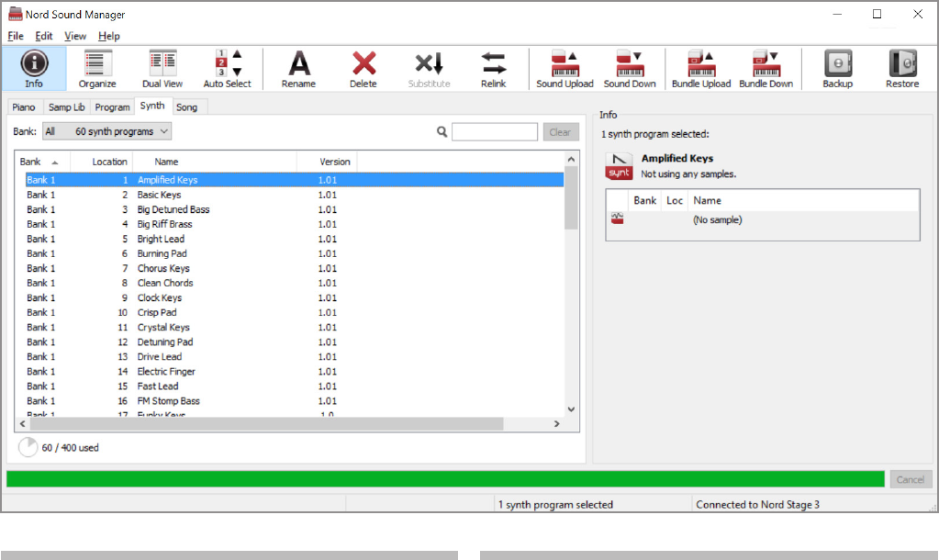Click the horizontal scrollbar left arrow
939x560 pixels.
point(23,423)
